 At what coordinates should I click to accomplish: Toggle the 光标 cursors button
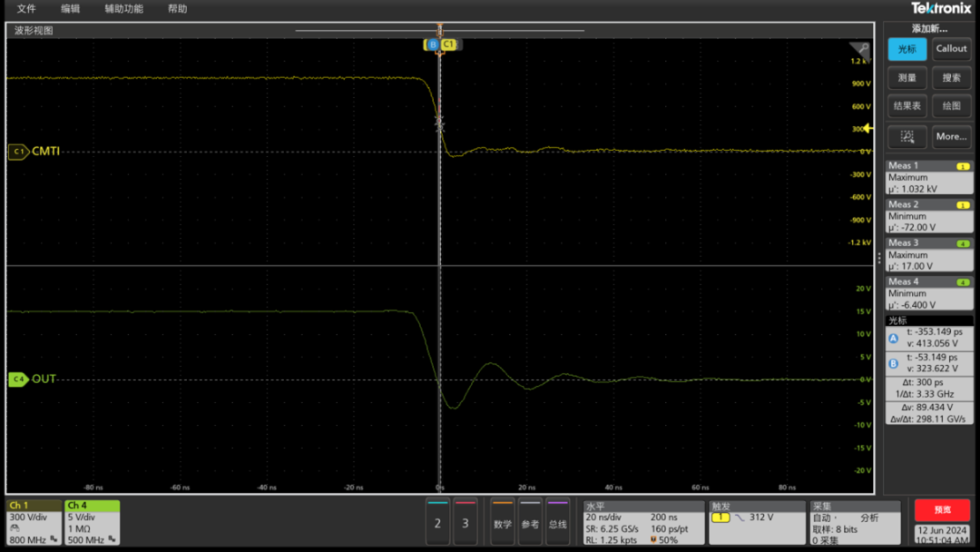[906, 49]
